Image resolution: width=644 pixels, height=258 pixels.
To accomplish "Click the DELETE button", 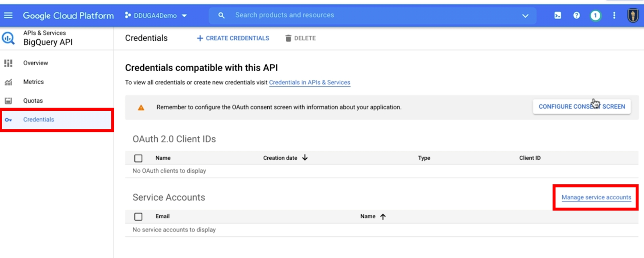I will 300,38.
